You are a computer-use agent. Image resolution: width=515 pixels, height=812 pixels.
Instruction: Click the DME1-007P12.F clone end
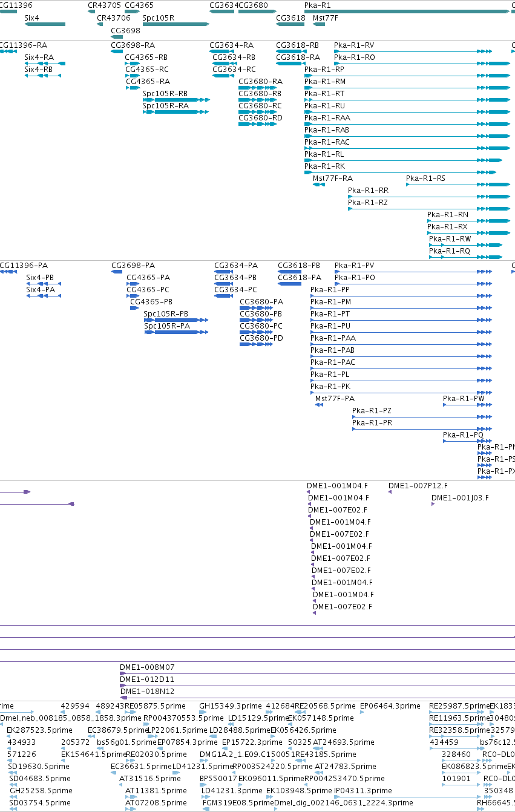418,486
